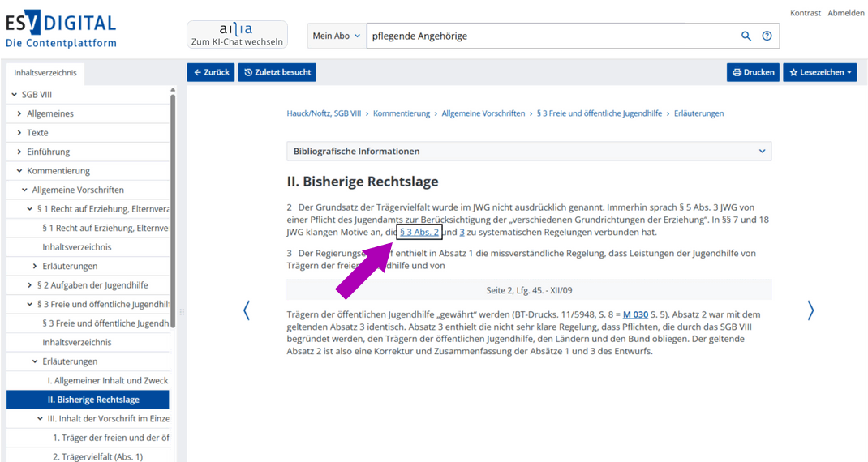The image size is (868, 462).
Task: Select the Inhaltsverzeichnis tab
Action: coord(45,73)
